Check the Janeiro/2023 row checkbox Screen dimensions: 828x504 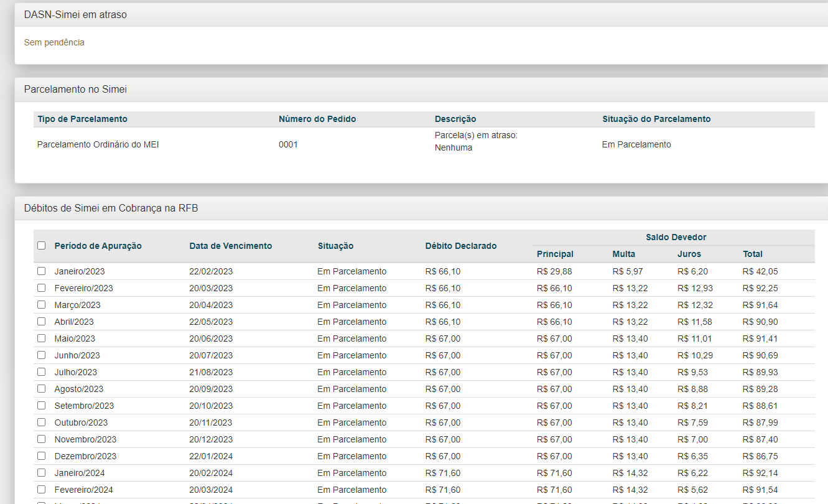41,271
